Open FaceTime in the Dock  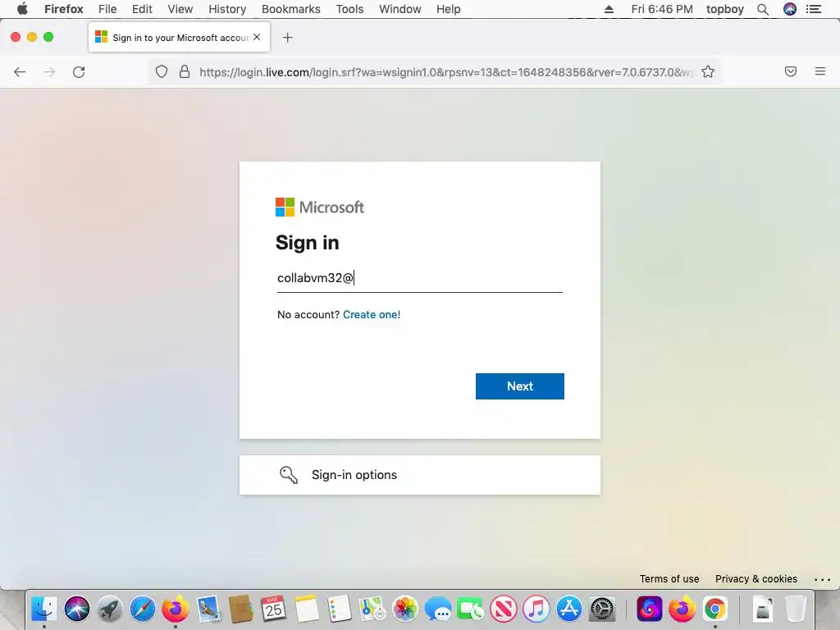470,609
